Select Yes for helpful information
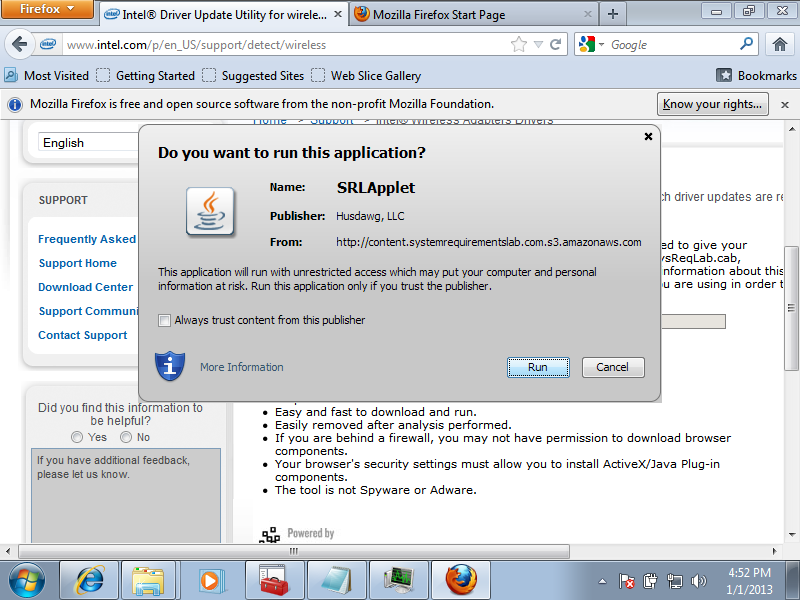 (x=77, y=437)
